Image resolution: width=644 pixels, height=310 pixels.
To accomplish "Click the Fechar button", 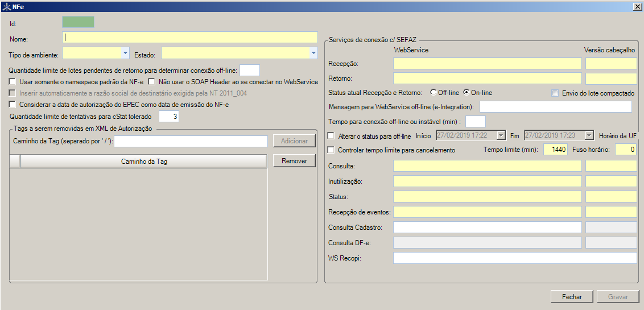I will click(572, 297).
